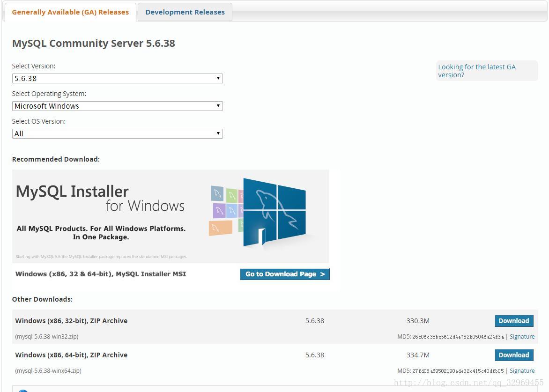549x392 pixels.
Task: Click the text Windows (x86, 32-bit), ZIP Archive
Action: (x=71, y=321)
